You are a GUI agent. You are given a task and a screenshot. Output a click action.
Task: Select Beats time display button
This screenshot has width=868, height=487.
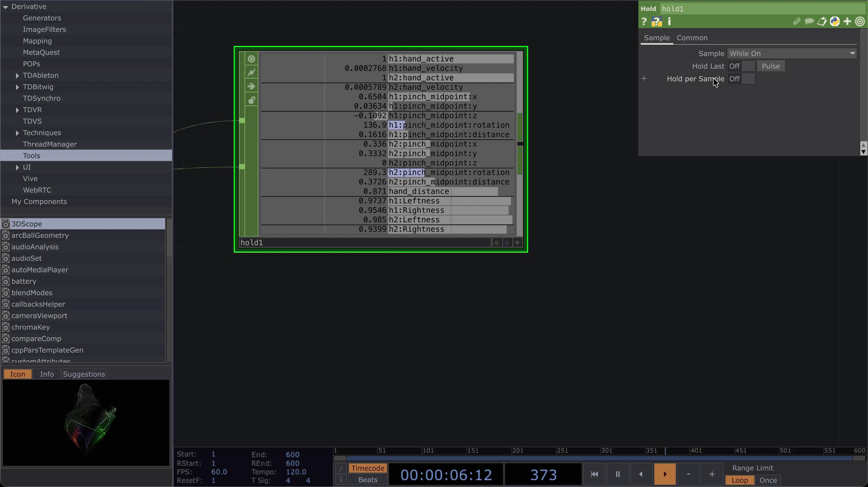[x=367, y=480]
